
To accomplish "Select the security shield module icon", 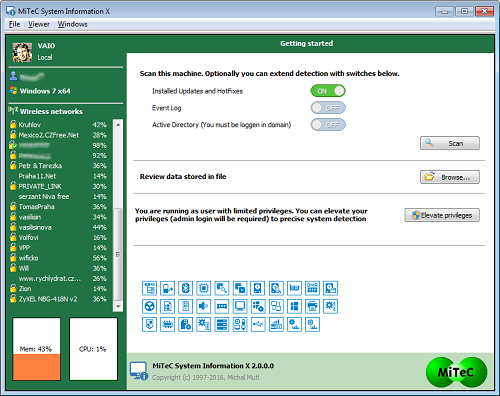I will [x=149, y=324].
